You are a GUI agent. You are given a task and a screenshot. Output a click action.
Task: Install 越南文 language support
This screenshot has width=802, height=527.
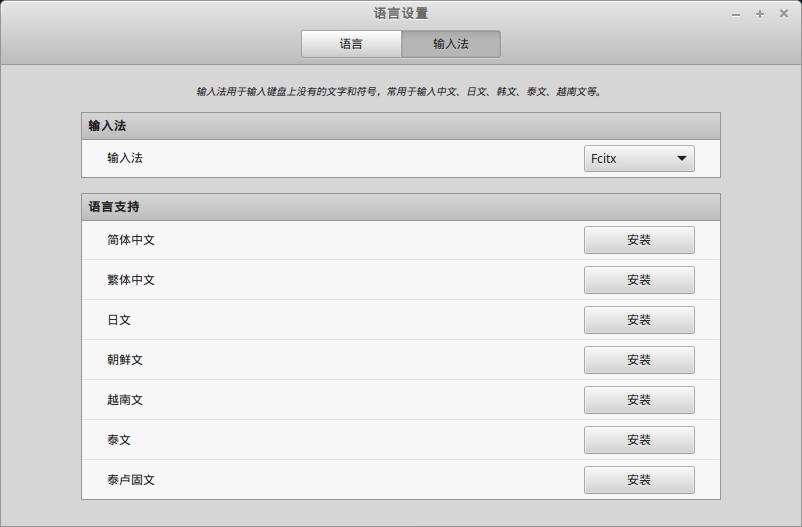(639, 400)
